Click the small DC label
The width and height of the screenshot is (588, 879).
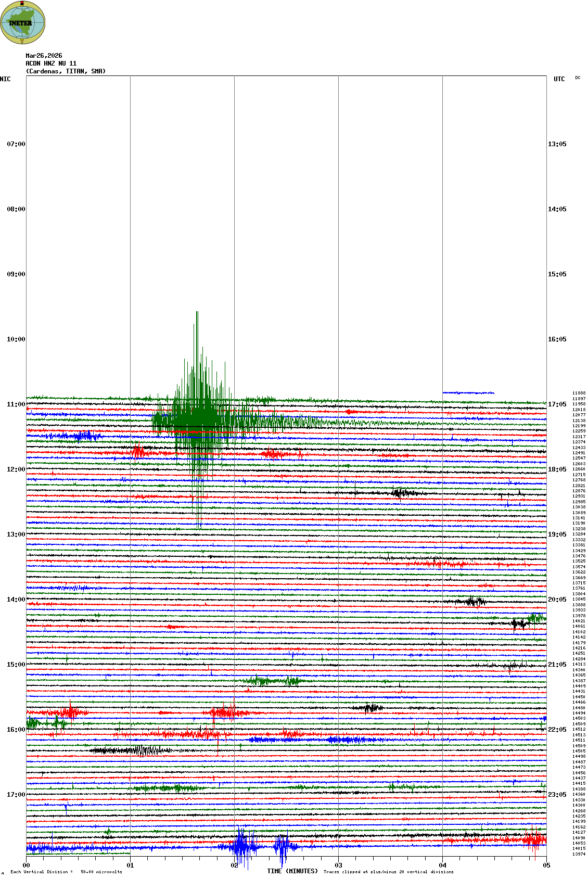point(578,78)
